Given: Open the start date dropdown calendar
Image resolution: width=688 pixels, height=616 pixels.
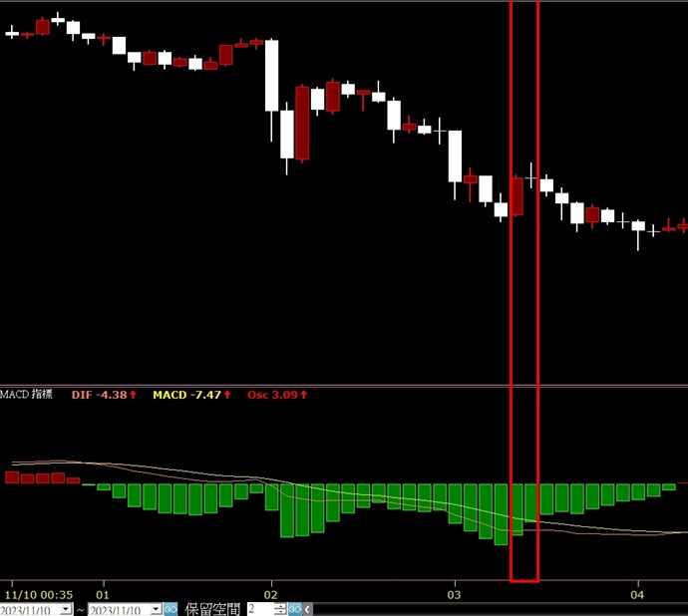Looking at the screenshot, I should (66, 609).
